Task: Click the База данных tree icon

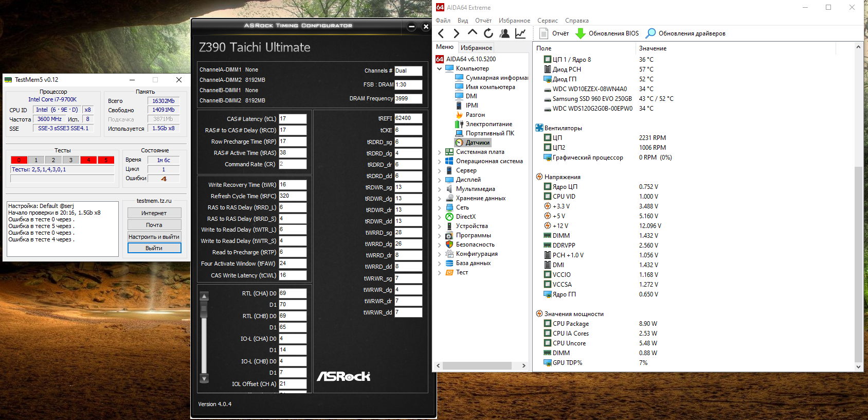Action: [x=449, y=263]
